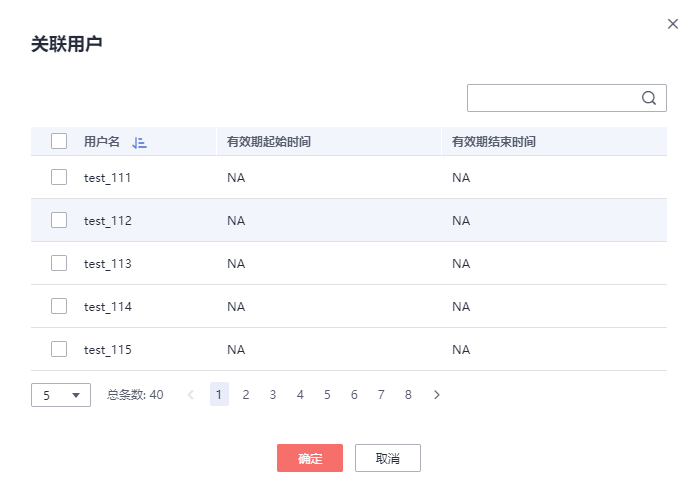Close the 关联用户 dialog

[673, 24]
